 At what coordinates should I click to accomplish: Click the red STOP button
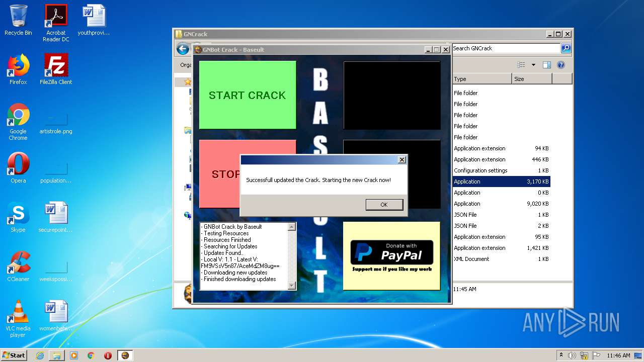pos(219,174)
